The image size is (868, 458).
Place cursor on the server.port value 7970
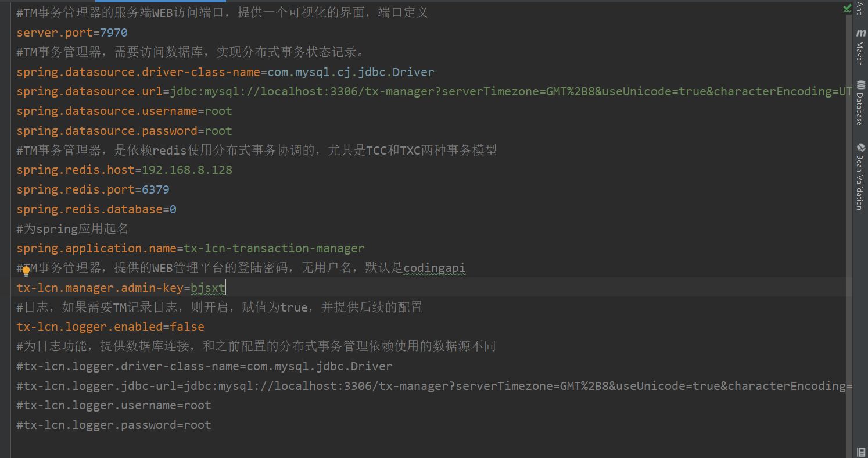point(114,33)
